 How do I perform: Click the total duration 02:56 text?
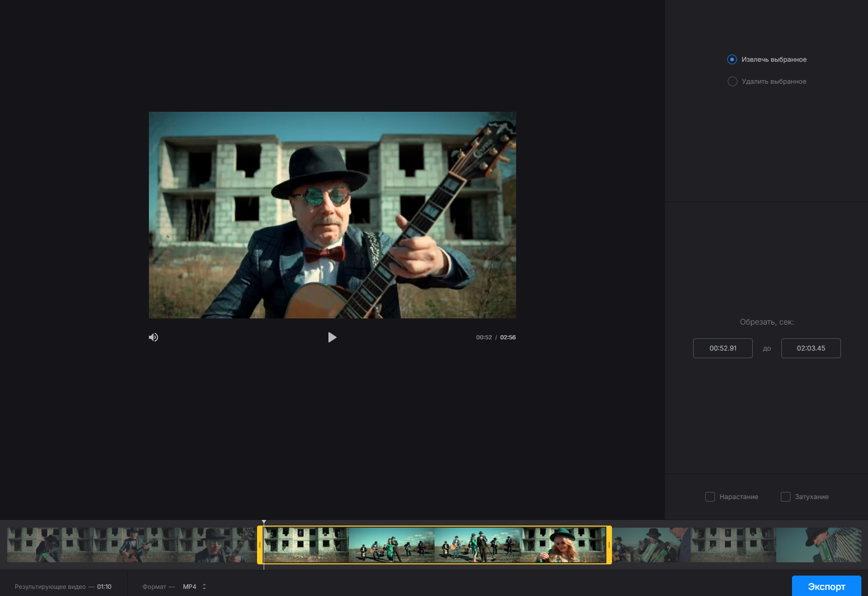pos(507,337)
